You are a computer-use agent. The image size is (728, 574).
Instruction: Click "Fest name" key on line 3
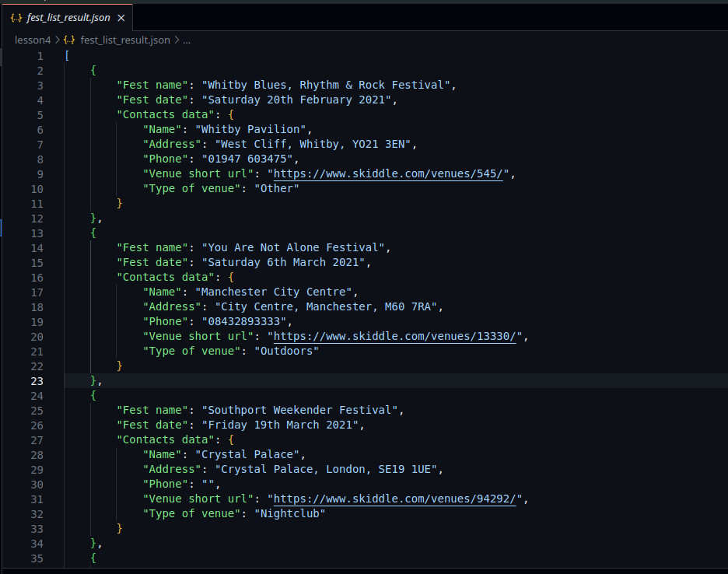152,85
